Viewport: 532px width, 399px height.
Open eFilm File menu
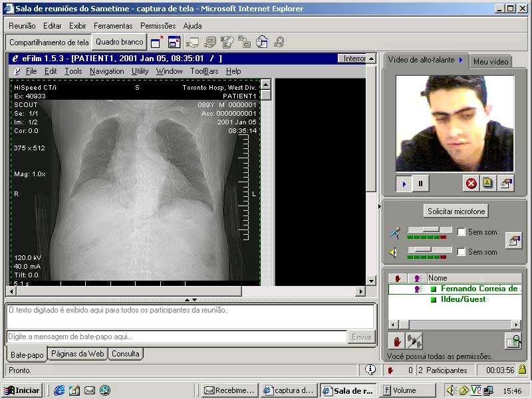[x=31, y=71]
